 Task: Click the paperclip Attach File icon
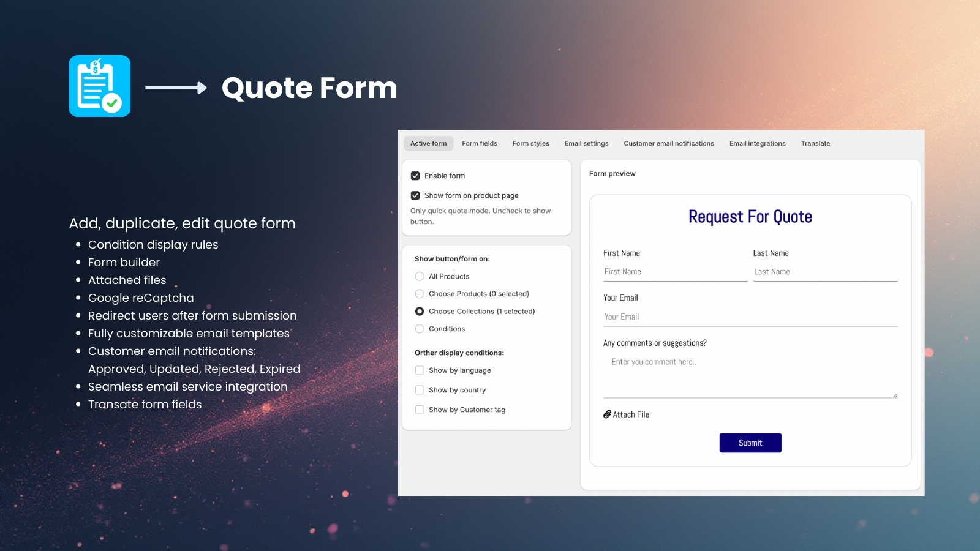point(607,414)
